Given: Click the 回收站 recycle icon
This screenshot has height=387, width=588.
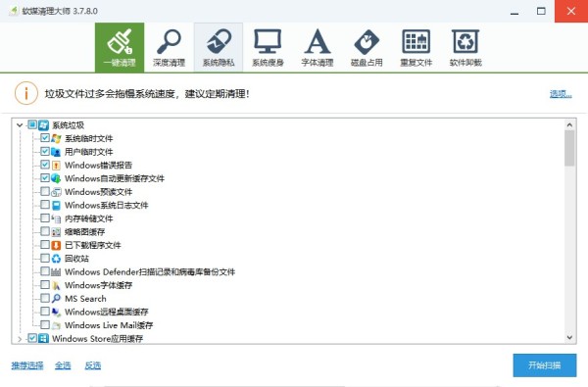Looking at the screenshot, I should [56, 259].
